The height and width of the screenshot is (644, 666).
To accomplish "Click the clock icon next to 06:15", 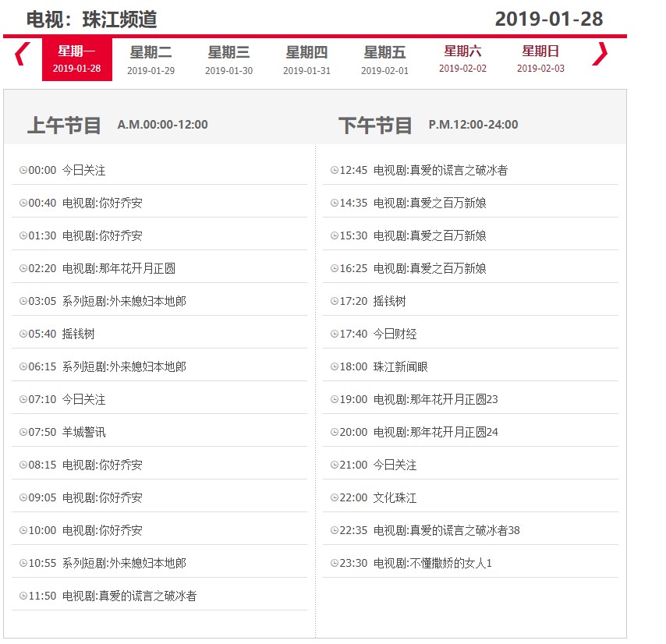I will click(x=23, y=366).
